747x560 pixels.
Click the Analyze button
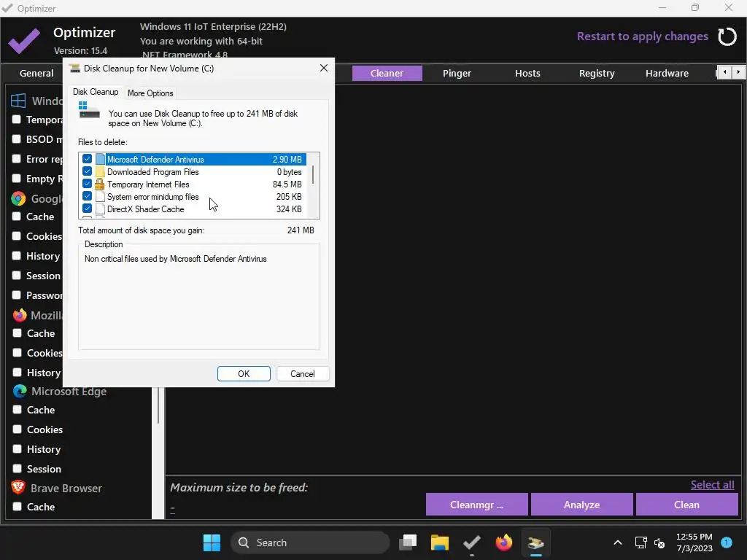pyautogui.click(x=581, y=505)
